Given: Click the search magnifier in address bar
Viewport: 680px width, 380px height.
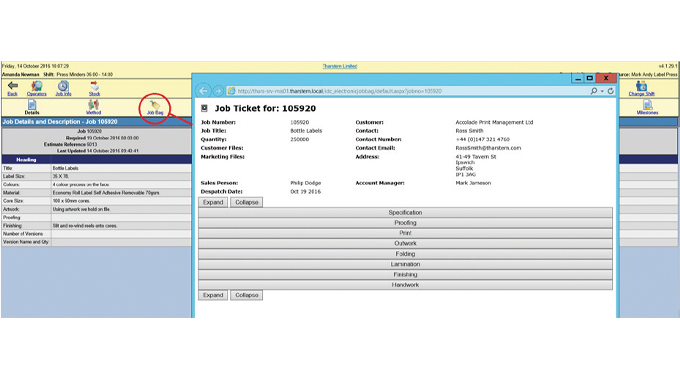Looking at the screenshot, I should pos(594,91).
